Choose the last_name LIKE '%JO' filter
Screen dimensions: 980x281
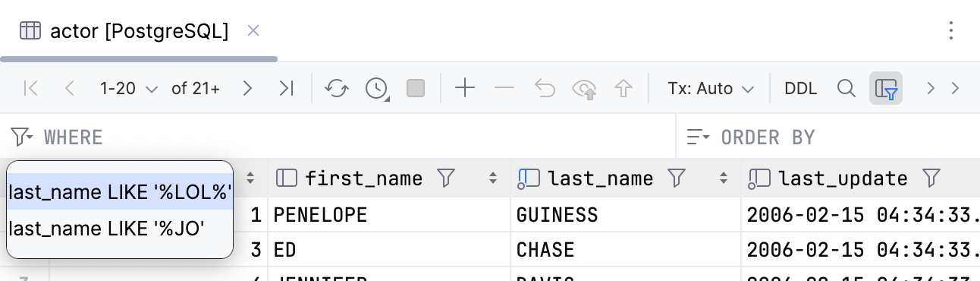121,228
